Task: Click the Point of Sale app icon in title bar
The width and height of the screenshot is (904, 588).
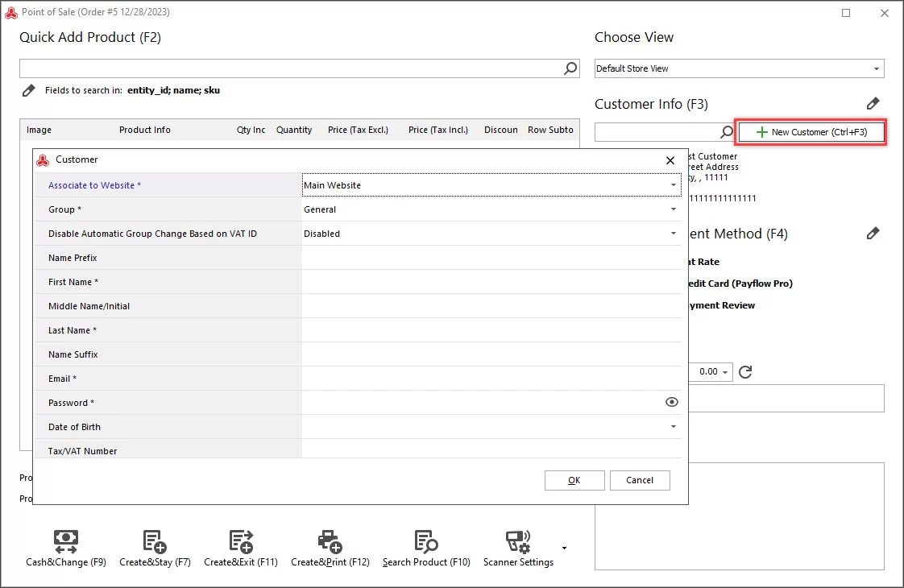Action: [11, 13]
